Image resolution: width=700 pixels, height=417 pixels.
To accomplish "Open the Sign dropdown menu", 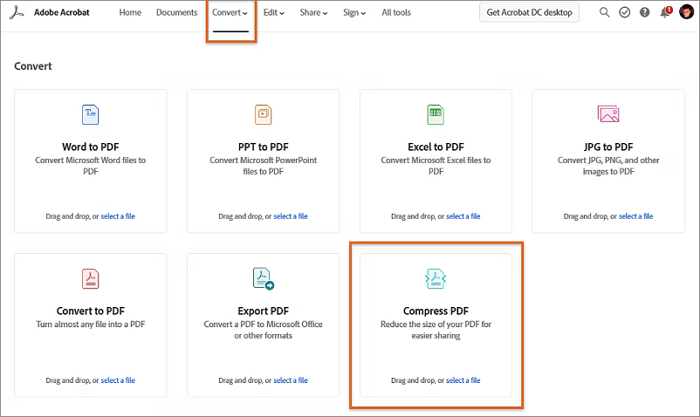I will (x=354, y=13).
